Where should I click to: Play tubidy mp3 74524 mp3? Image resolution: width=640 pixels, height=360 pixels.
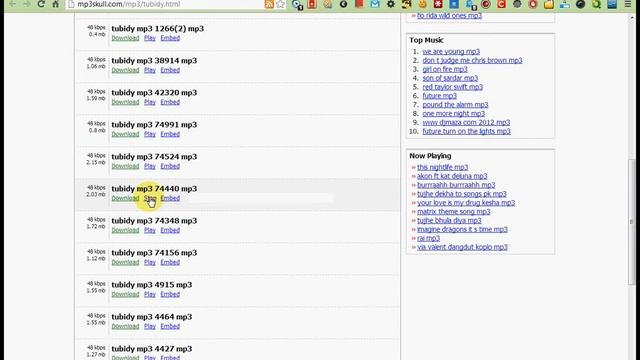click(x=150, y=166)
